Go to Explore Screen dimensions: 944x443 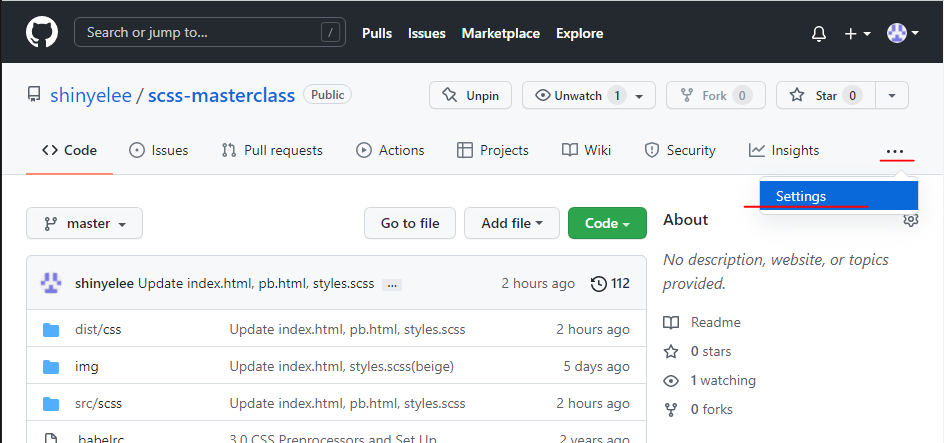pos(579,34)
